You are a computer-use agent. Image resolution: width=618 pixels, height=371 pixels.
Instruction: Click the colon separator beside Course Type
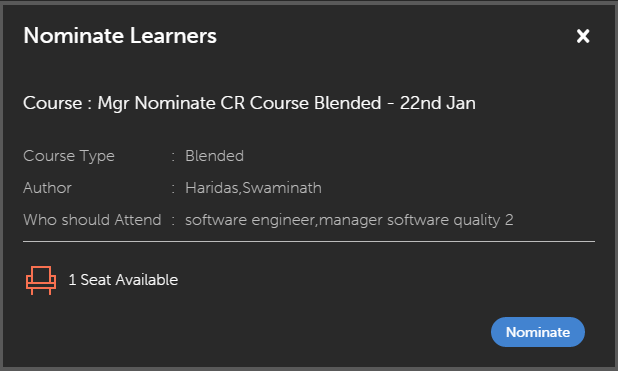coord(173,157)
